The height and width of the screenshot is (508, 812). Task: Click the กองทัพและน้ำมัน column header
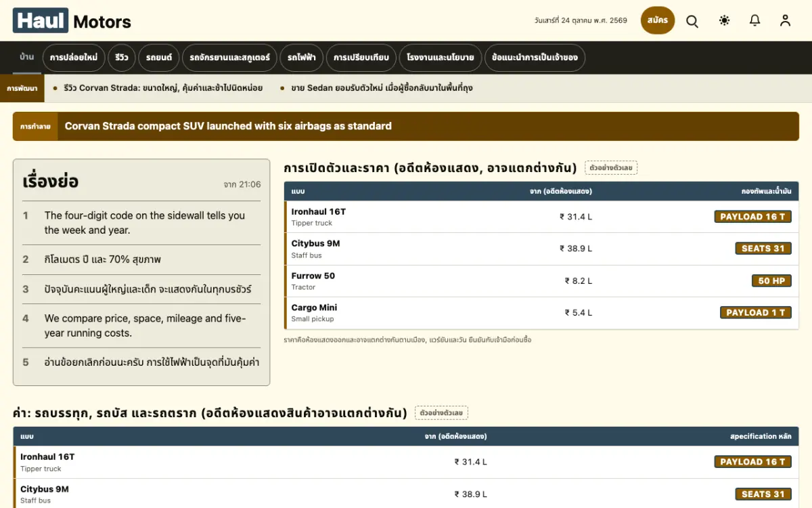tap(767, 191)
